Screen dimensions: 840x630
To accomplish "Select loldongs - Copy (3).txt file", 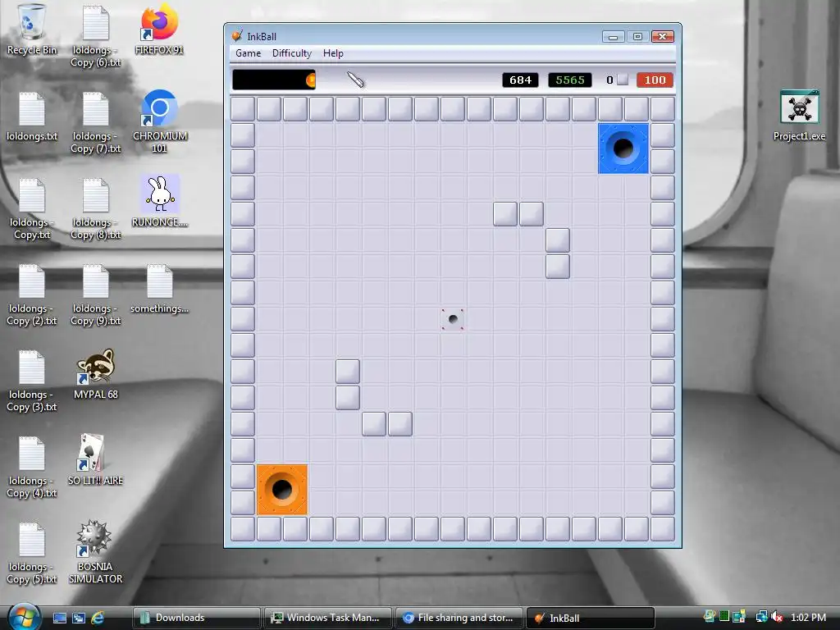I will tap(32, 381).
